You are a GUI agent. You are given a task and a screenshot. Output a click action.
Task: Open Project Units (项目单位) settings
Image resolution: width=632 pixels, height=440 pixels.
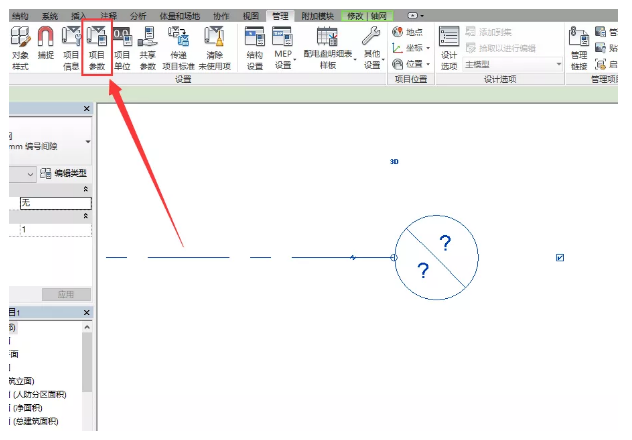click(x=122, y=47)
